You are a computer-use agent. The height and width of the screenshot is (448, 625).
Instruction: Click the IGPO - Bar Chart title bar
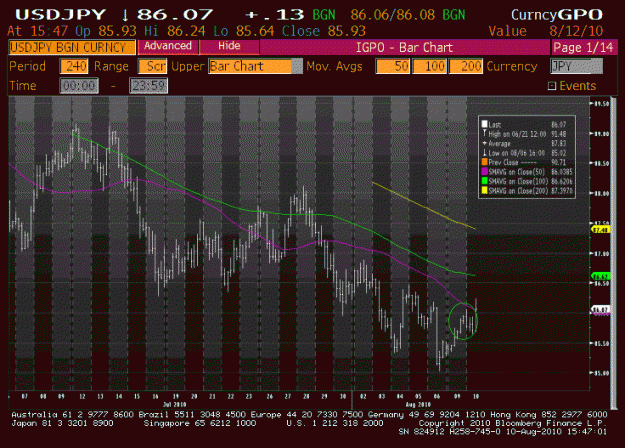point(404,47)
